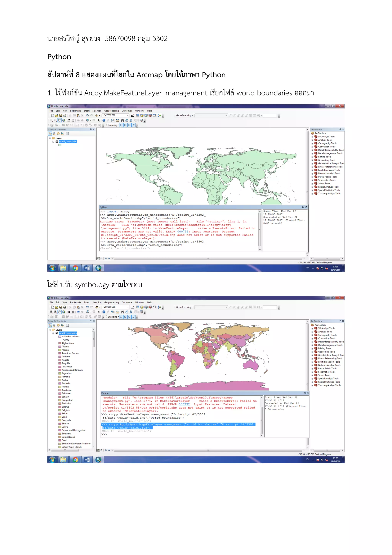The image size is (392, 555).
Task: Click horizontal scrollbar under upper map view
Action: 208,258
